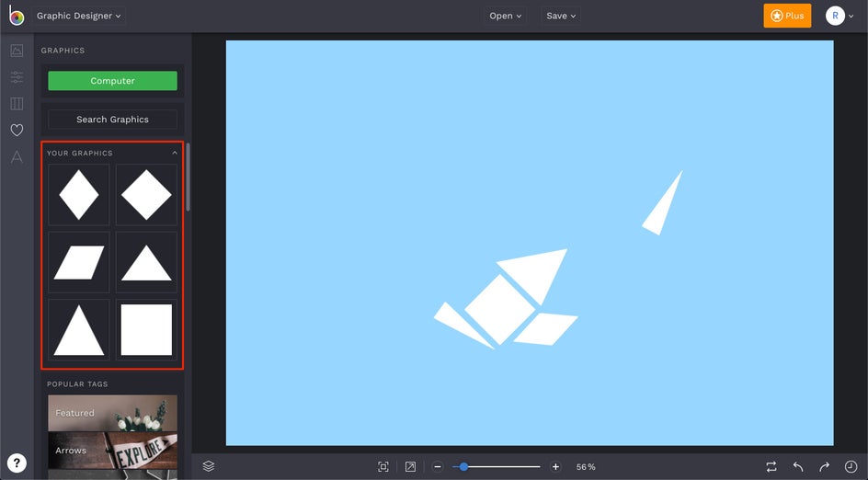Click the fullscreen expand icon
Viewport: 868px width, 480px height.
[x=410, y=467]
